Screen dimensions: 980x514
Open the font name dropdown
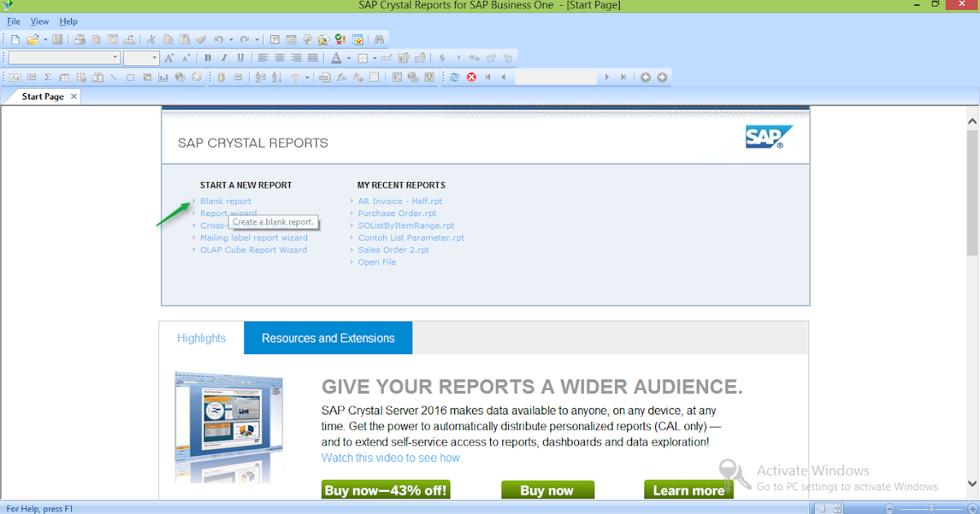tap(115, 57)
